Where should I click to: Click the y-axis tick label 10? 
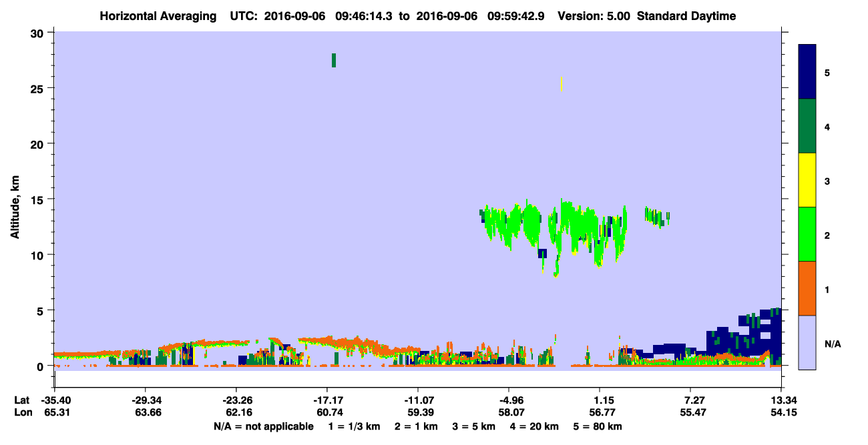tap(39, 255)
